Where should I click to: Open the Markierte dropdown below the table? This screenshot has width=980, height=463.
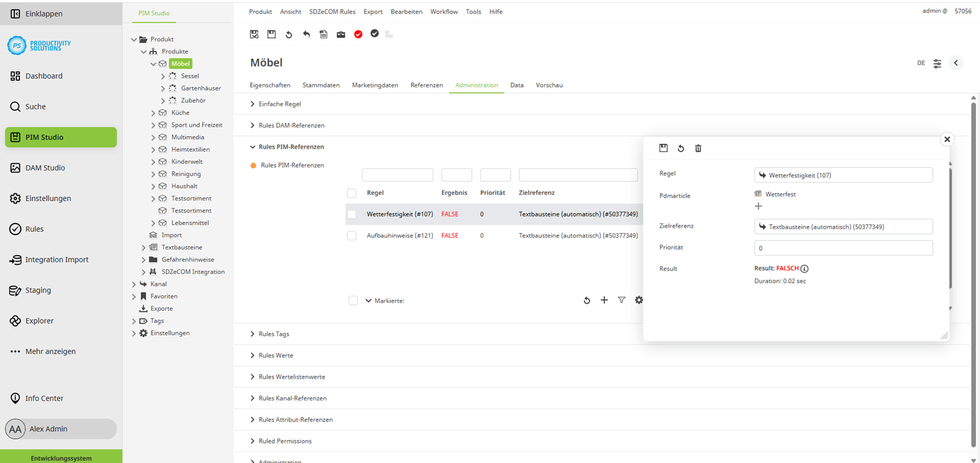point(369,301)
